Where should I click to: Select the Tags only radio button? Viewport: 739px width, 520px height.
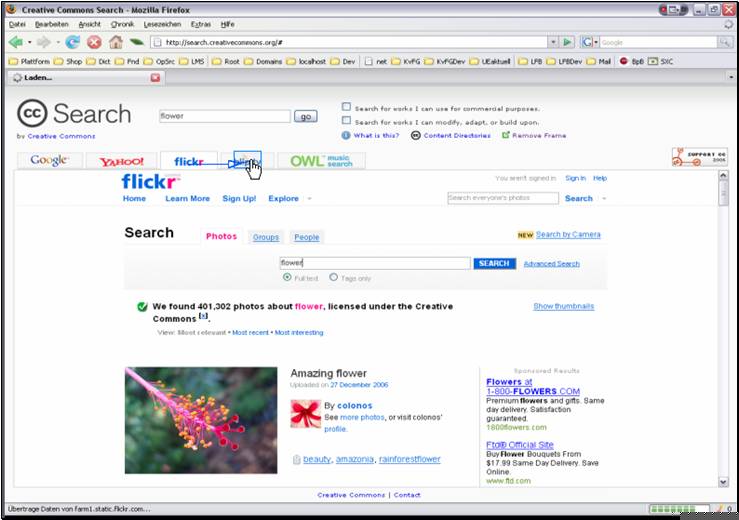336,278
